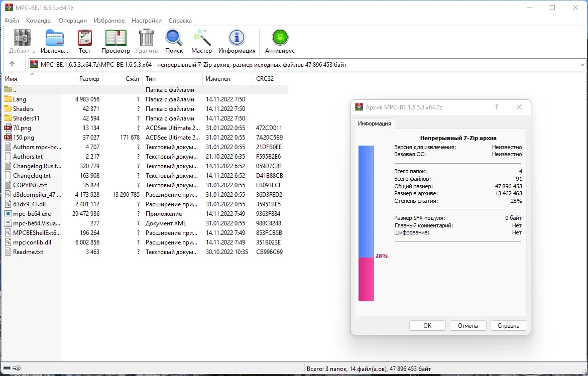Click the d3dx9_43.dll file icon

[x=8, y=204]
